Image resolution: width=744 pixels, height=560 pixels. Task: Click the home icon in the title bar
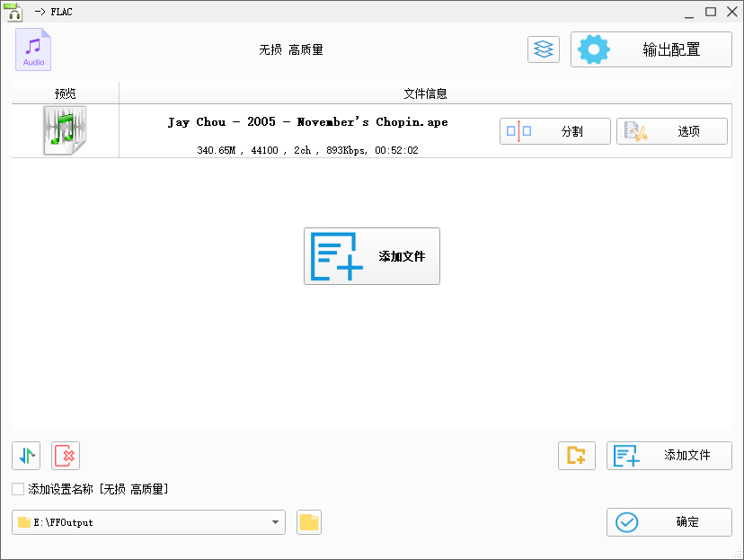point(13,12)
